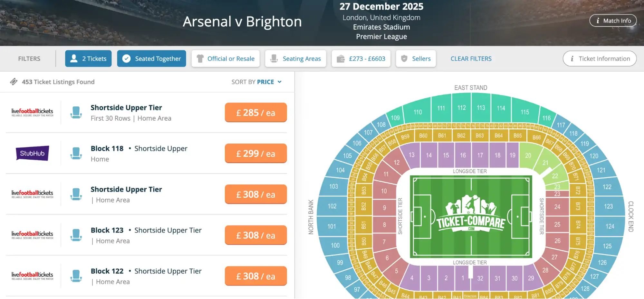Viewport: 644px width, 299px height.
Task: Open Ticket Information
Action: click(599, 58)
